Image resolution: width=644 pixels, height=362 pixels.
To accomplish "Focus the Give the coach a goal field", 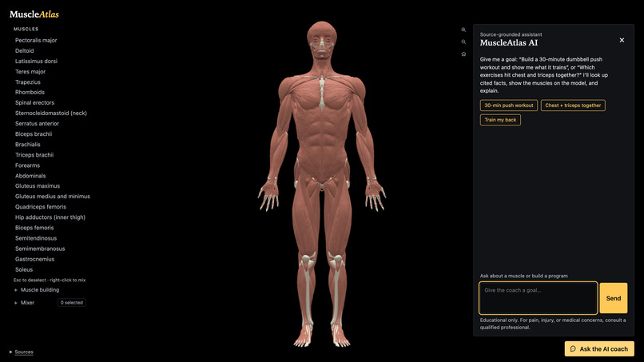I will coord(538,298).
